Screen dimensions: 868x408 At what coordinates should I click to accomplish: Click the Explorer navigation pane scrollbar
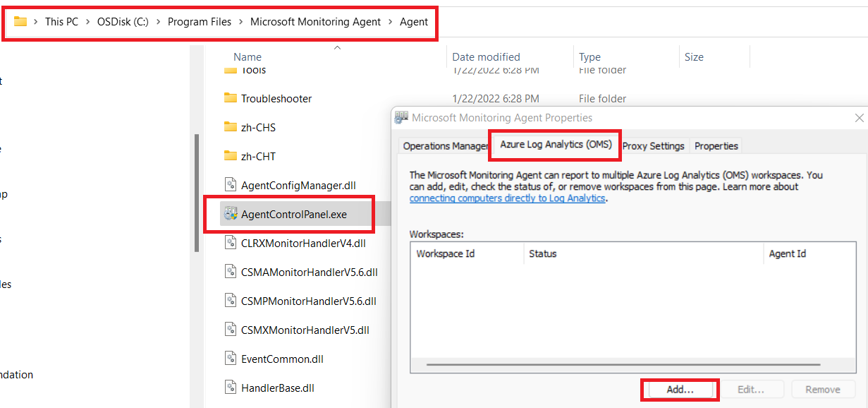point(197,193)
